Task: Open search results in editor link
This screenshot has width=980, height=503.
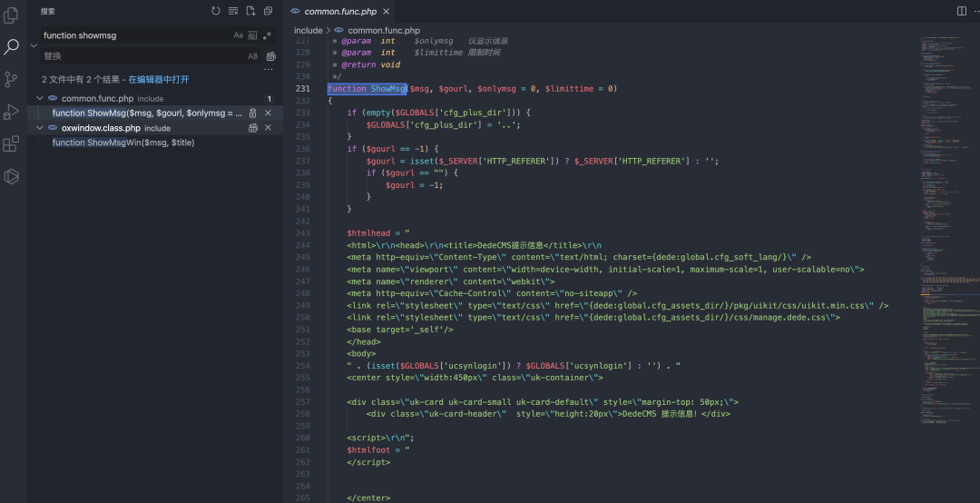Action: 158,80
